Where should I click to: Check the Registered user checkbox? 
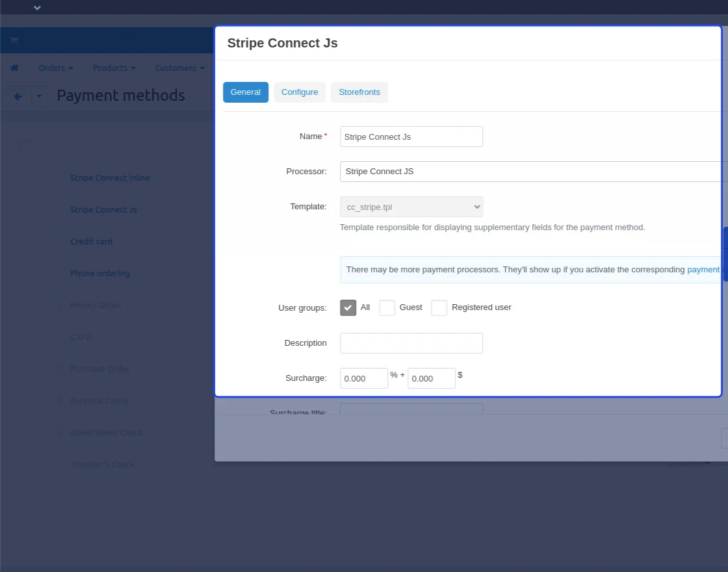pos(439,307)
